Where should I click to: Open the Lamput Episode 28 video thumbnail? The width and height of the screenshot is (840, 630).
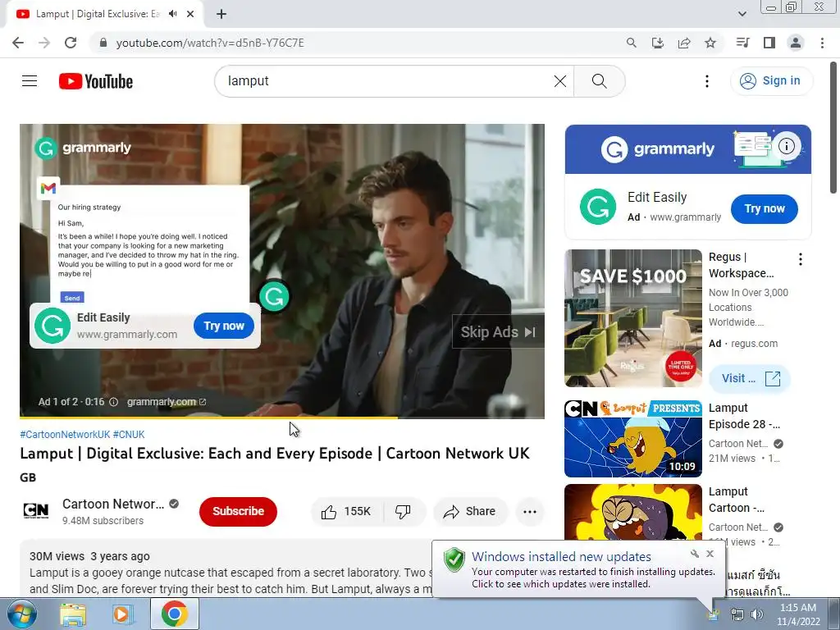[x=633, y=439]
